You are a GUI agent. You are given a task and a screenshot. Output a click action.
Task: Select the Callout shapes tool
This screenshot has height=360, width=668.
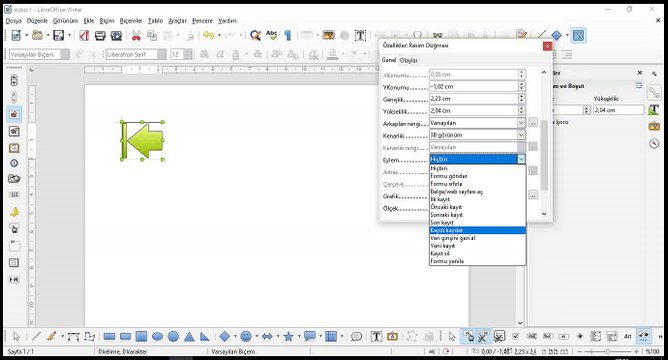pos(310,337)
